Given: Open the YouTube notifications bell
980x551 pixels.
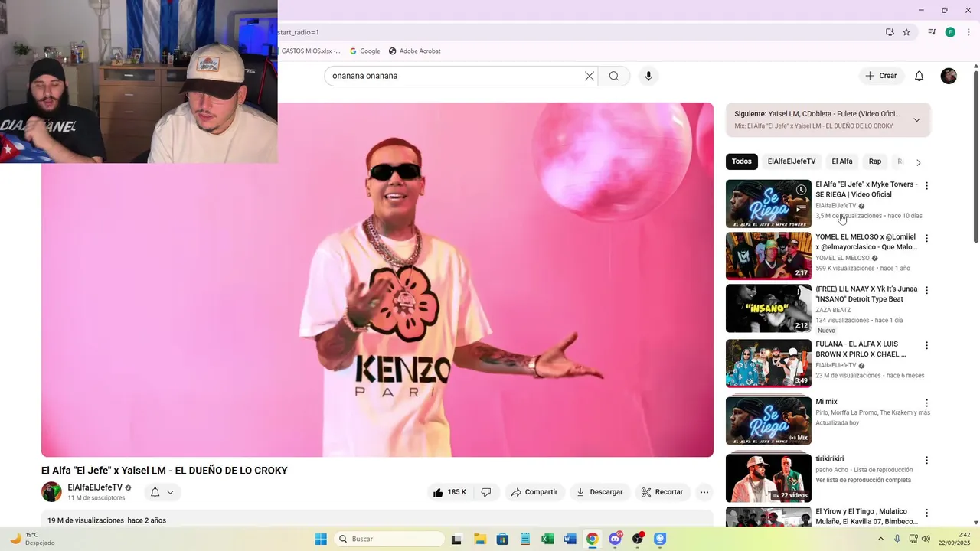Looking at the screenshot, I should coord(920,76).
